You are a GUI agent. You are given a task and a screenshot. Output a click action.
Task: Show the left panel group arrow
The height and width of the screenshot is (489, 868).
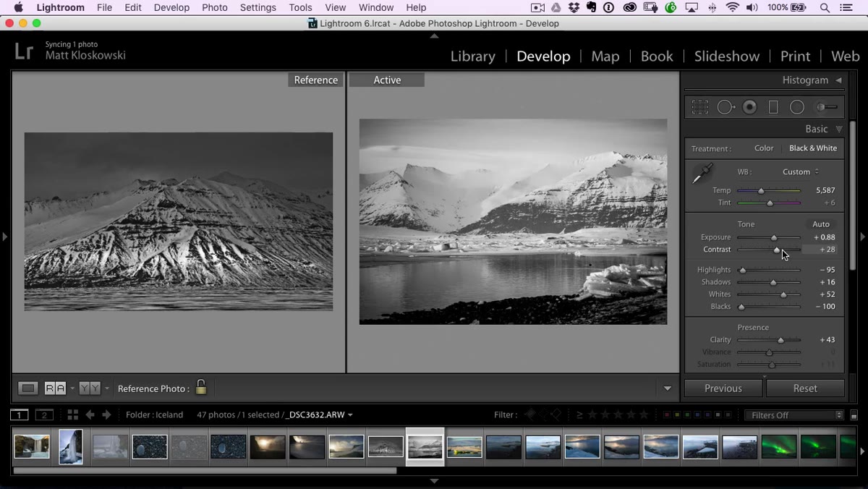tap(4, 237)
